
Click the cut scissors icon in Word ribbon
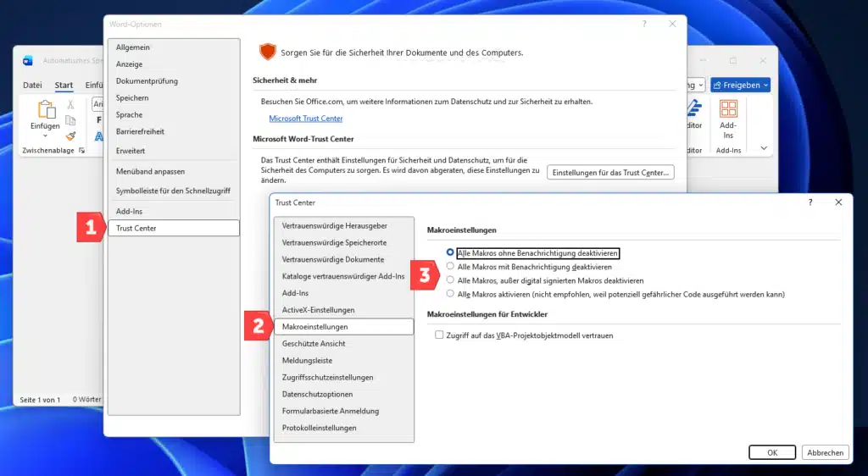point(70,104)
